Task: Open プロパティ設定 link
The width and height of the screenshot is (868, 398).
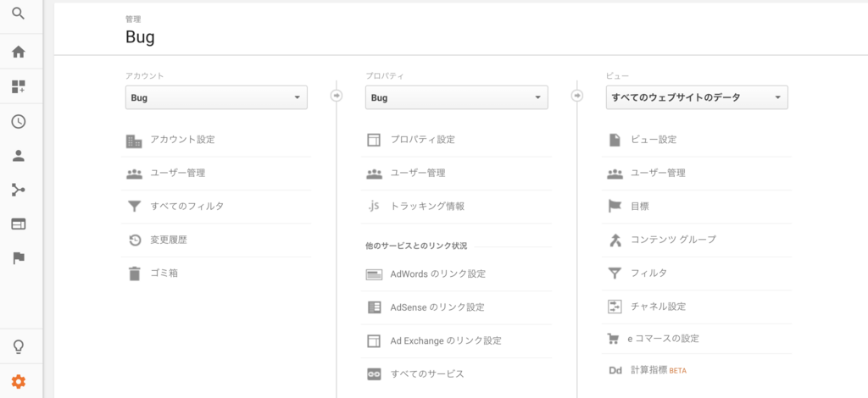Action: click(x=423, y=140)
